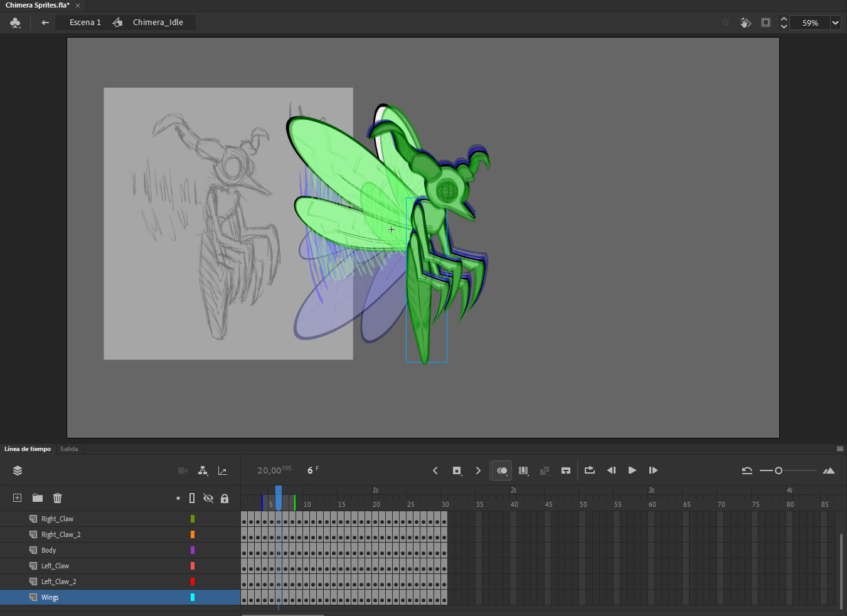Open the timeline panel menu
This screenshot has width=847, height=616.
pos(839,449)
